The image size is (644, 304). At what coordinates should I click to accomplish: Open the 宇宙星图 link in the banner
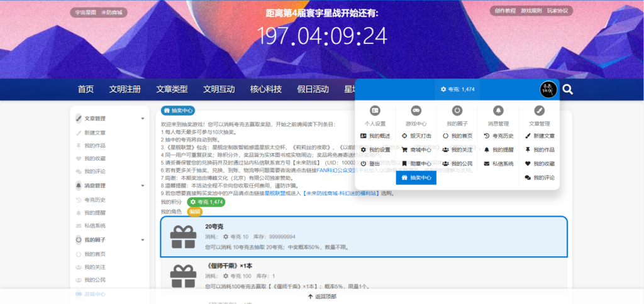(86, 13)
